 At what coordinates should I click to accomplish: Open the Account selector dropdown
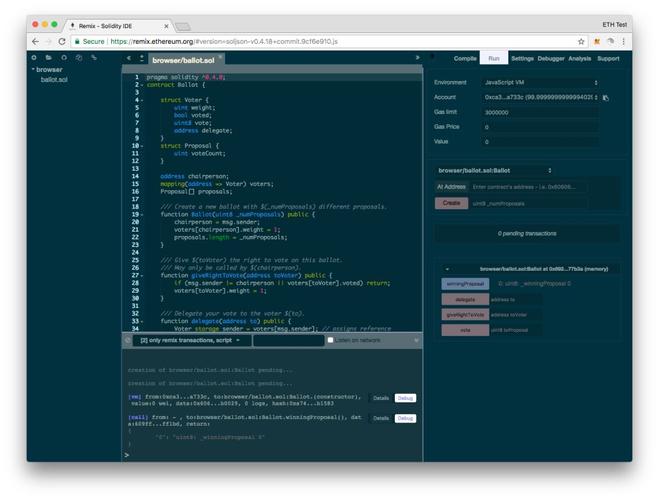540,97
